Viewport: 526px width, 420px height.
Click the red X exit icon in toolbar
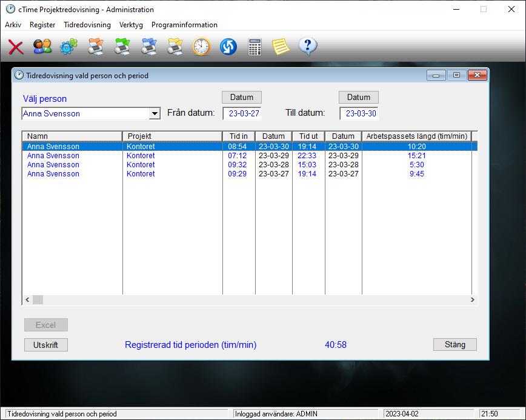click(16, 47)
